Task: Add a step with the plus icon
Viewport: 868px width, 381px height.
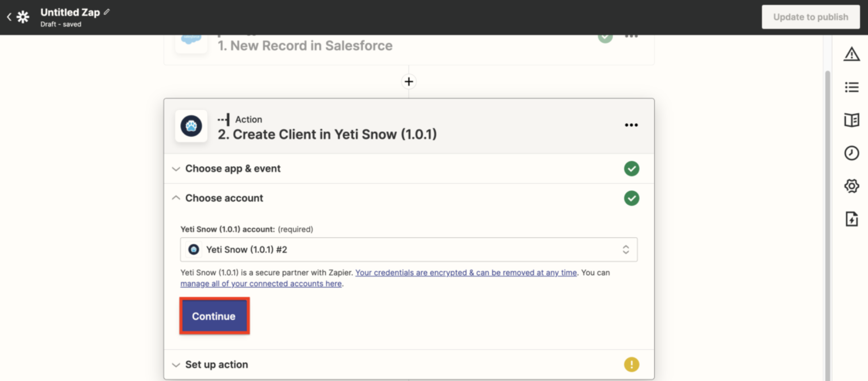Action: pos(409,82)
